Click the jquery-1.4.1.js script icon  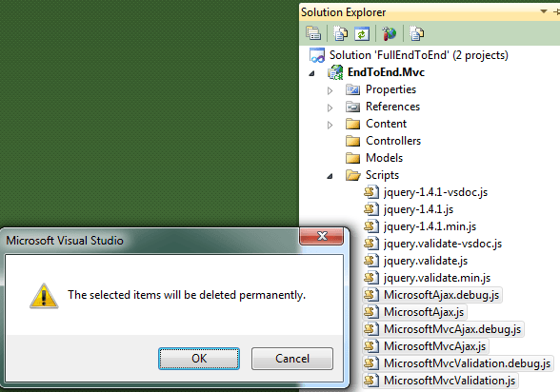(371, 209)
